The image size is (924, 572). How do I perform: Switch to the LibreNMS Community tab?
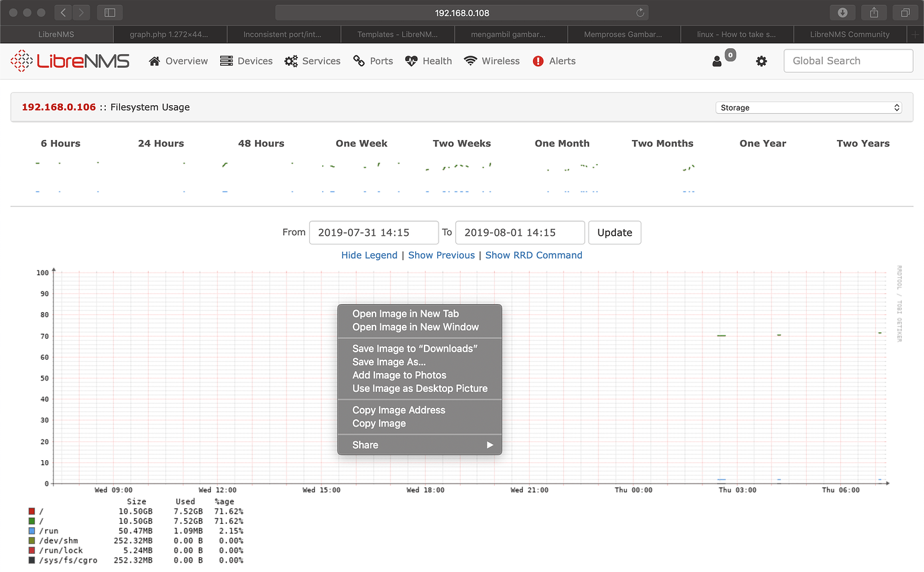coord(849,34)
